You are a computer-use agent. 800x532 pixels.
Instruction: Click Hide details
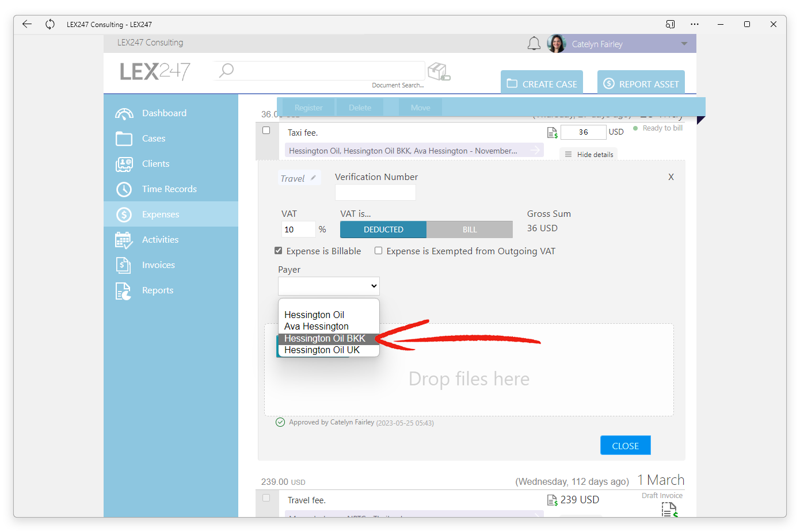[x=589, y=154]
